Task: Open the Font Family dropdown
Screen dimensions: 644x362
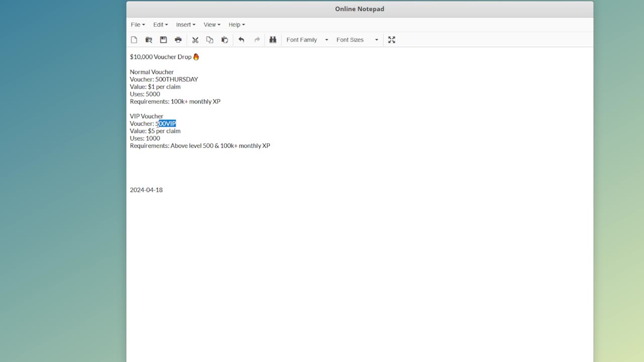Action: [307, 40]
